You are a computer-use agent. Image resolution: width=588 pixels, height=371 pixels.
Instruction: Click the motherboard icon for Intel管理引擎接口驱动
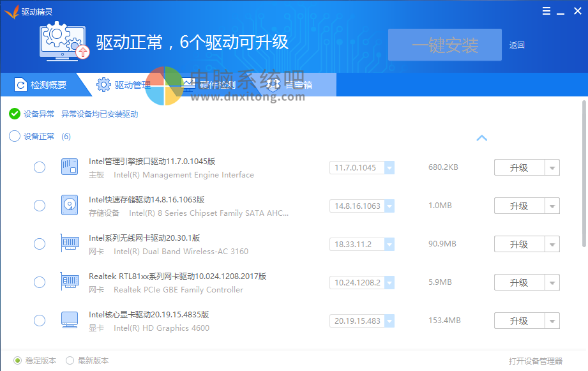coord(70,167)
